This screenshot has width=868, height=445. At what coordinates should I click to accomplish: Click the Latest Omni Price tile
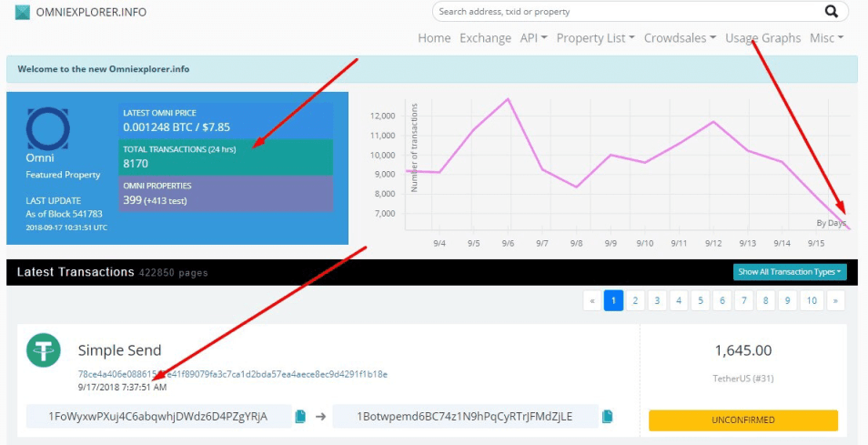226,121
